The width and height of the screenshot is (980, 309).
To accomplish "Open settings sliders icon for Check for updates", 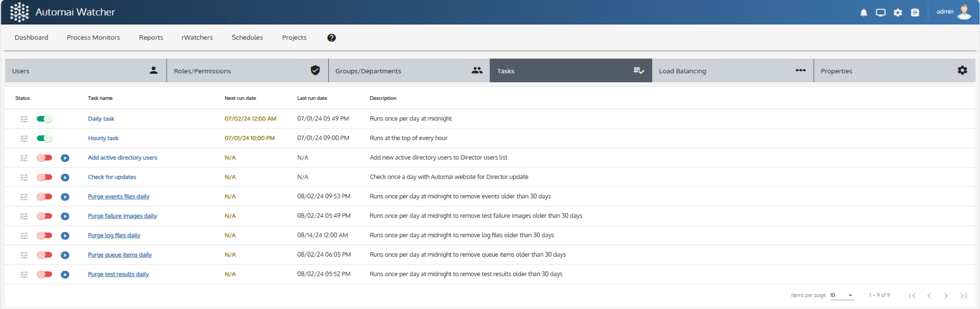I will pos(24,177).
